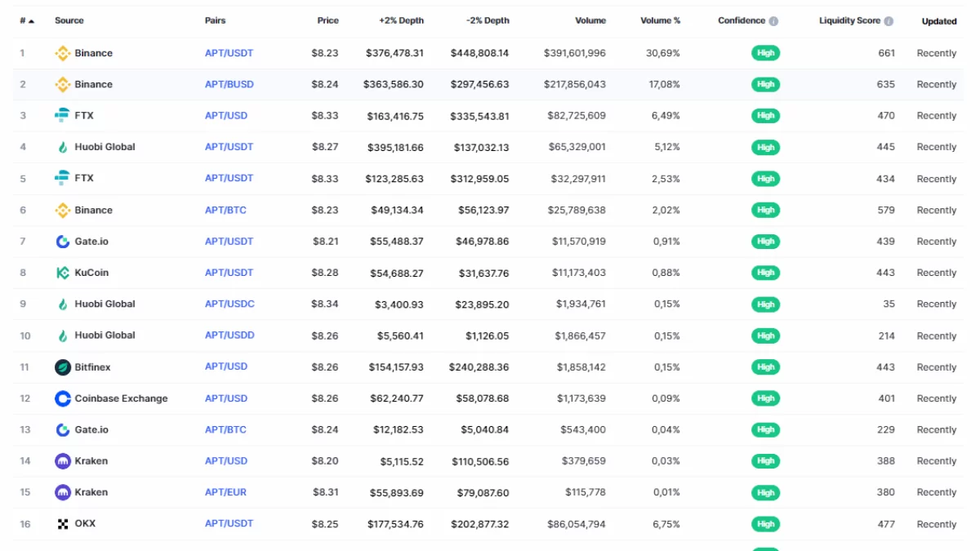Click the OKX logo icon
The height and width of the screenshot is (551, 980).
coord(62,524)
